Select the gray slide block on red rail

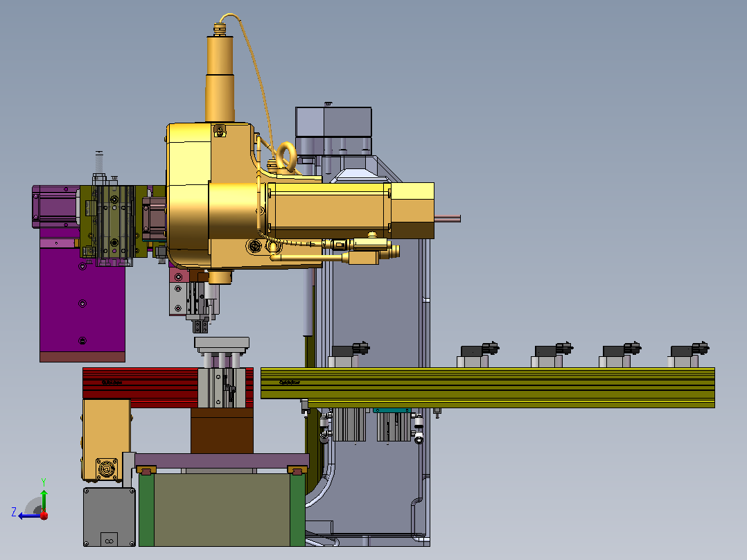tap(222, 387)
